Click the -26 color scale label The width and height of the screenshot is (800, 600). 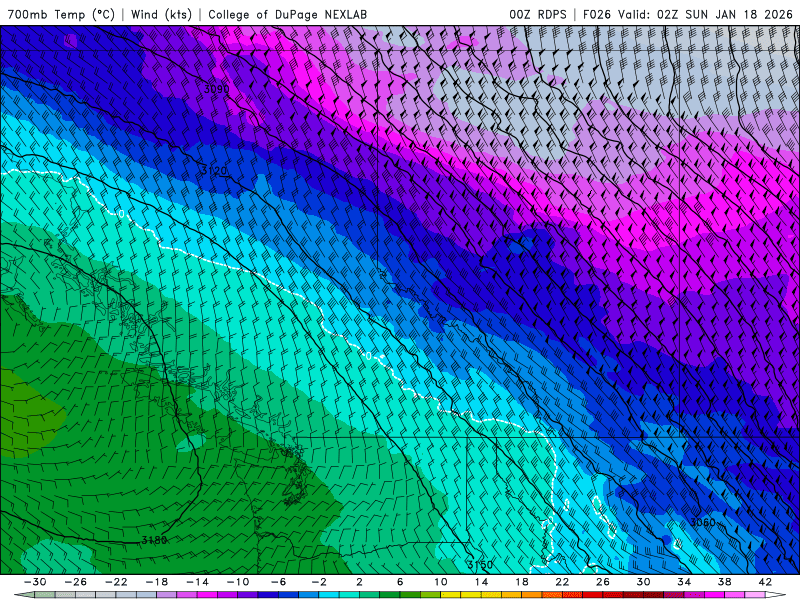point(76,582)
